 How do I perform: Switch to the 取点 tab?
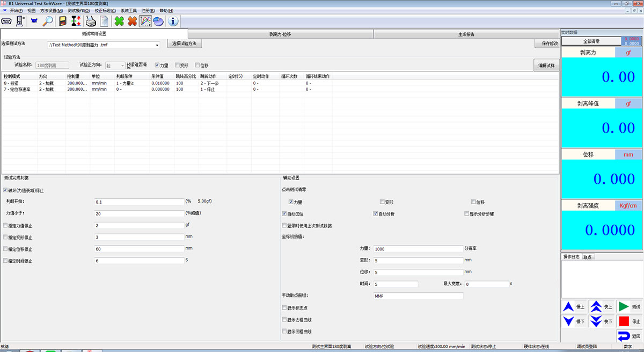(x=588, y=257)
